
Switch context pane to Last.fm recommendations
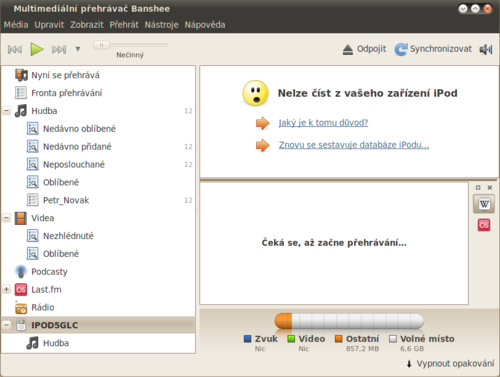click(484, 225)
